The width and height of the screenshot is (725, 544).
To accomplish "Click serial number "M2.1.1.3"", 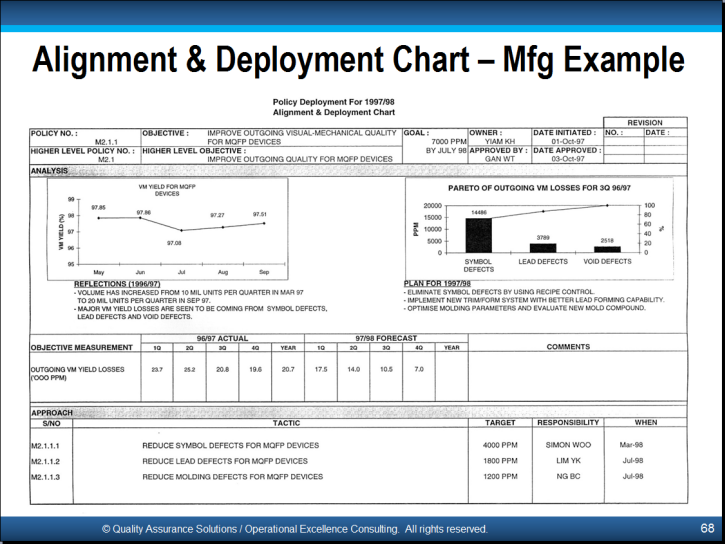I will coord(45,477).
